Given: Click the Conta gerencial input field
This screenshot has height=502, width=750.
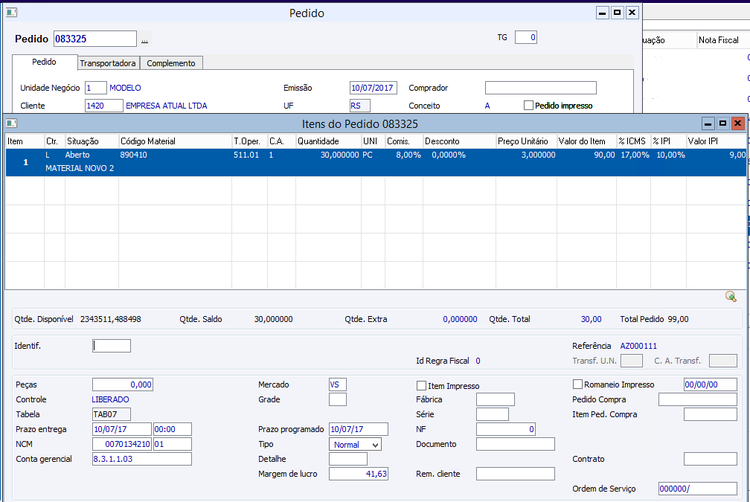Looking at the screenshot, I should tap(141, 459).
